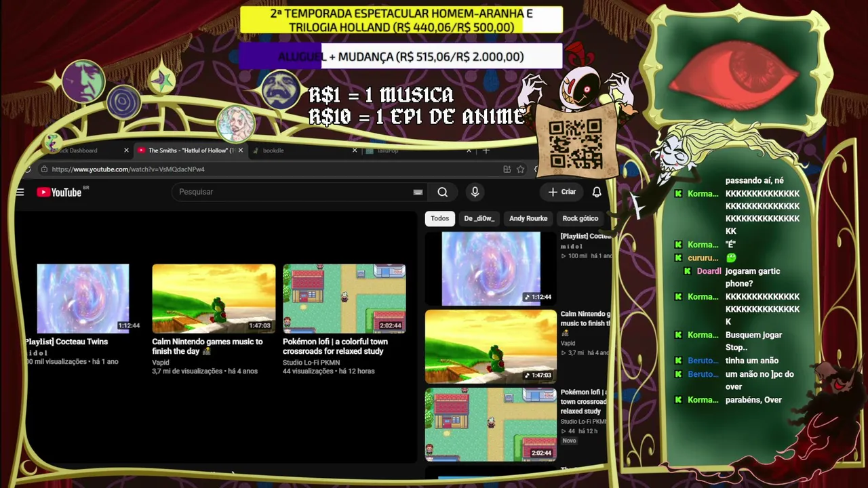Click the Criar button

(562, 192)
